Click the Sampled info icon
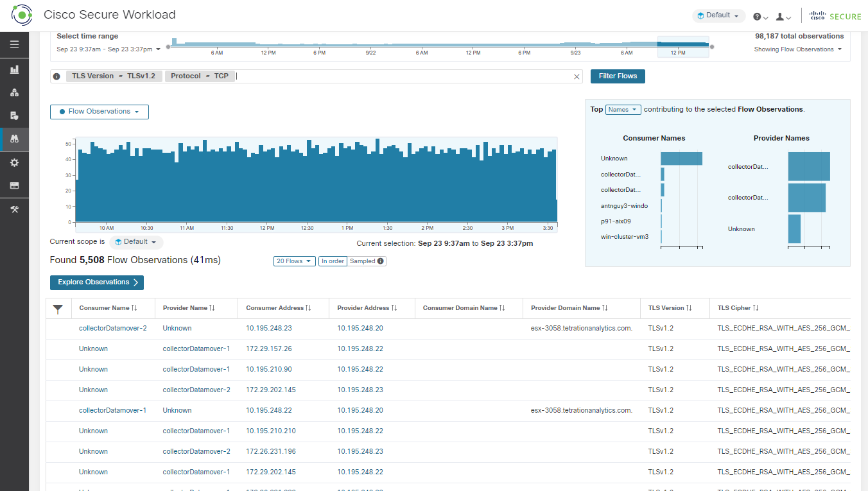868x491 pixels. click(381, 261)
